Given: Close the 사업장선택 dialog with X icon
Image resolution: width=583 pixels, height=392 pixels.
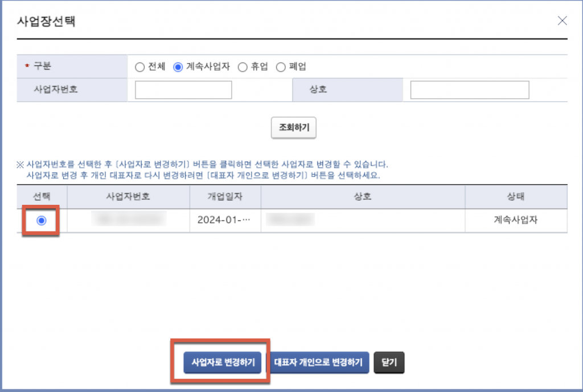Looking at the screenshot, I should pyautogui.click(x=562, y=20).
